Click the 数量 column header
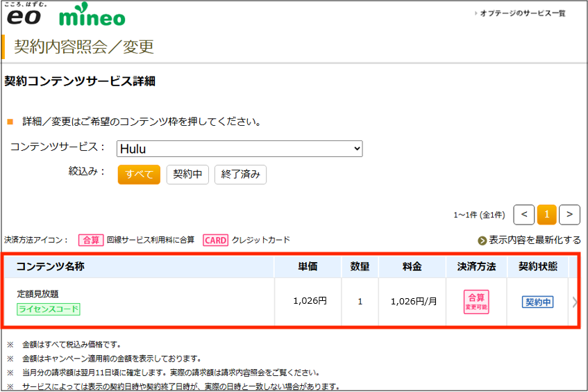The image size is (588, 392). coord(360,267)
